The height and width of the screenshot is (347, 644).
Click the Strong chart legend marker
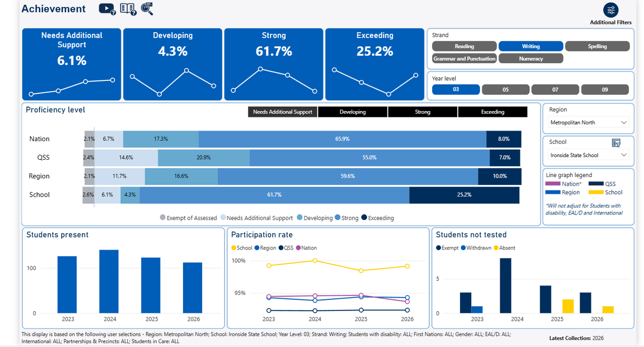337,218
